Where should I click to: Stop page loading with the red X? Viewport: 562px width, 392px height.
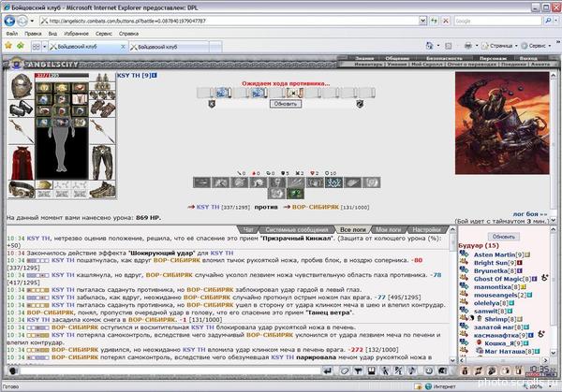coord(446,21)
